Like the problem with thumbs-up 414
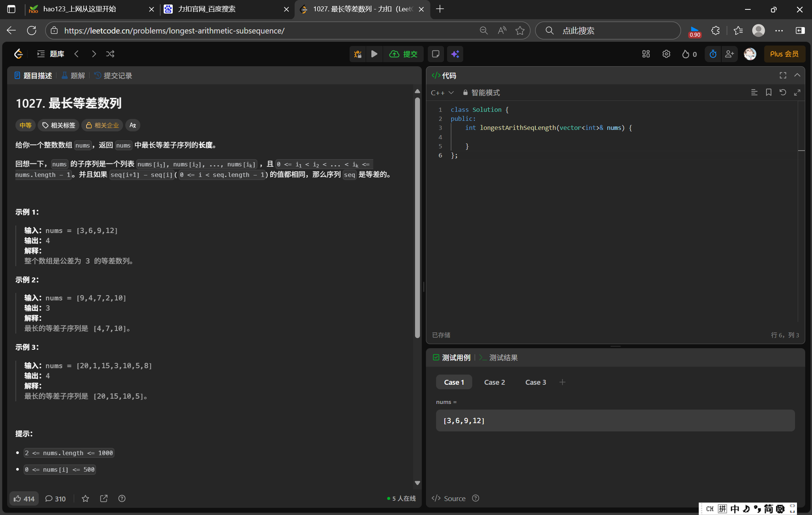Viewport: 812px width, 515px height. pyautogui.click(x=24, y=498)
